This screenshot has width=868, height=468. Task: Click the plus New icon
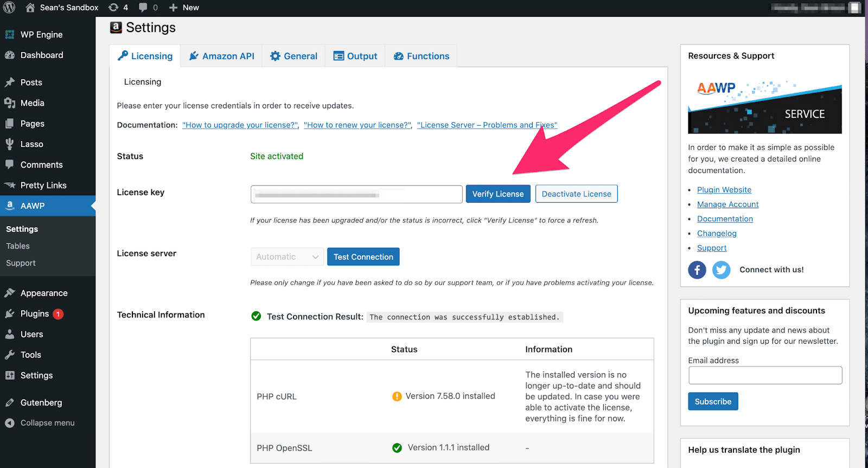pyautogui.click(x=173, y=8)
